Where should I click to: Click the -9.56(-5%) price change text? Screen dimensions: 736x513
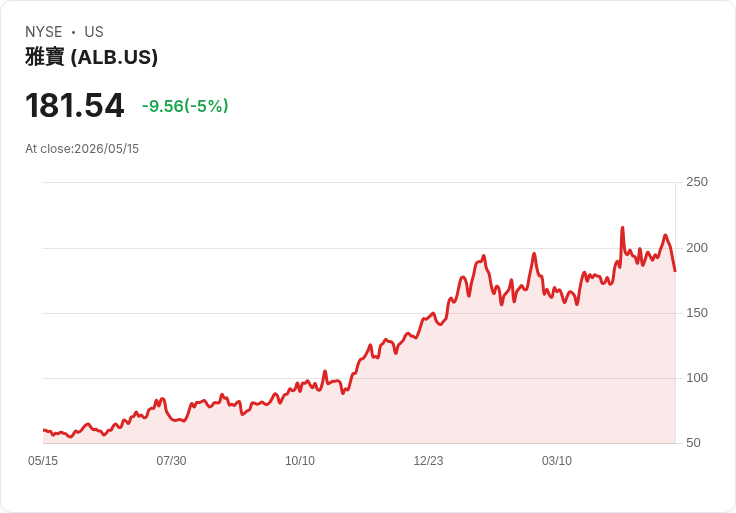185,106
